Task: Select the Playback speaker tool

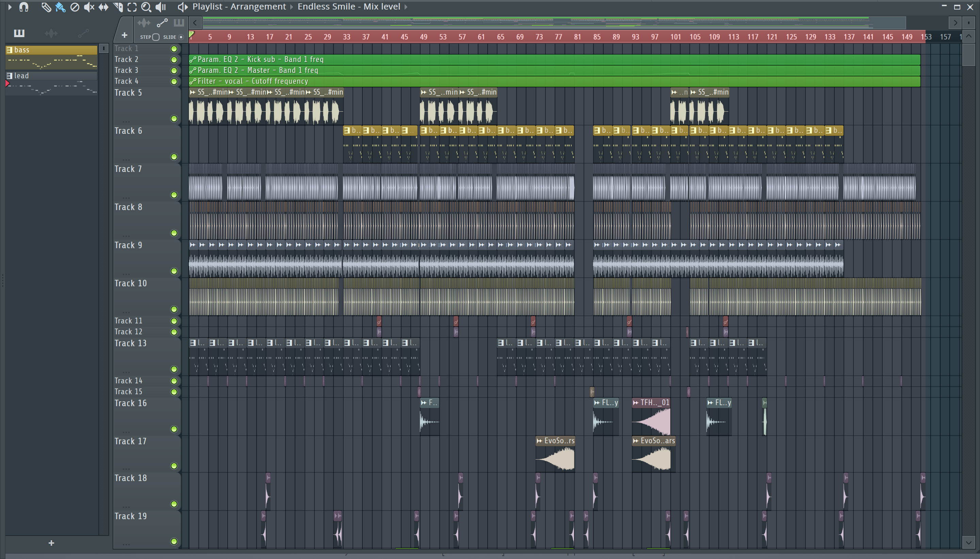Action: pyautogui.click(x=161, y=7)
